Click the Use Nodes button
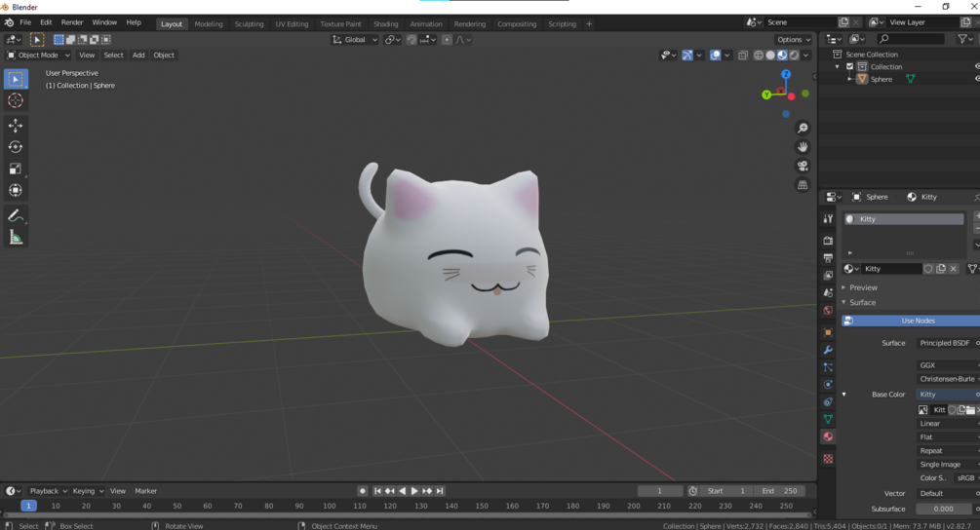 (x=911, y=321)
